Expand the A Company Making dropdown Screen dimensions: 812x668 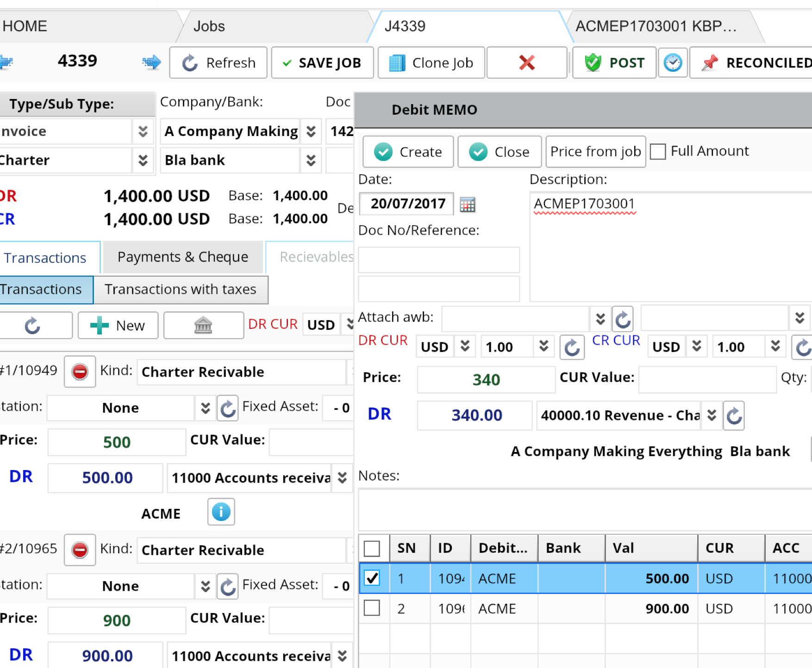tap(311, 131)
